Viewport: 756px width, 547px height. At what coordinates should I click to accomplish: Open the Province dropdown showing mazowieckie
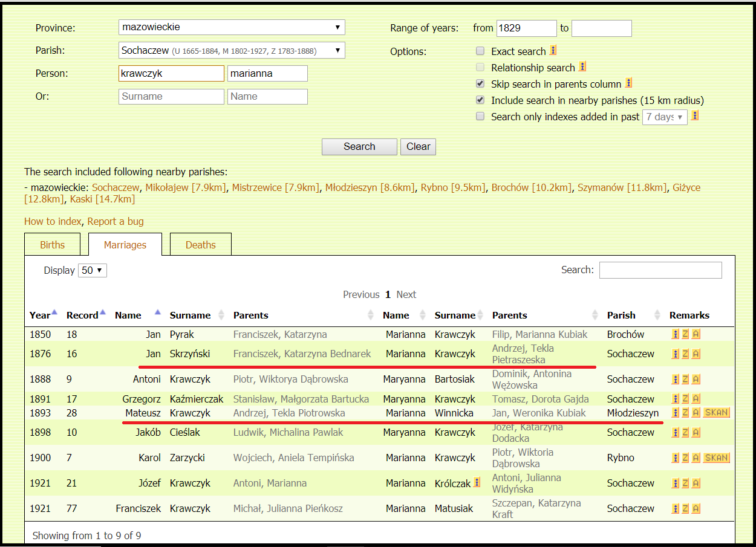pos(232,27)
